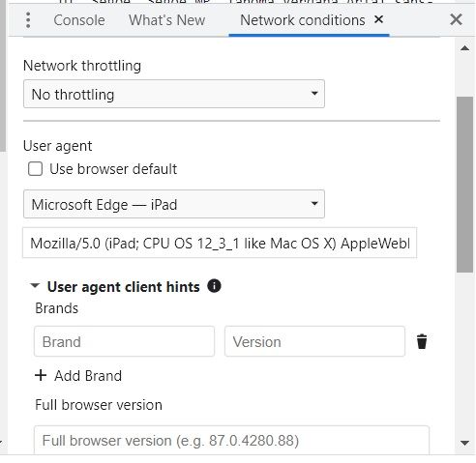Enable the Use browser default checkbox
The height and width of the screenshot is (463, 476).
point(35,169)
